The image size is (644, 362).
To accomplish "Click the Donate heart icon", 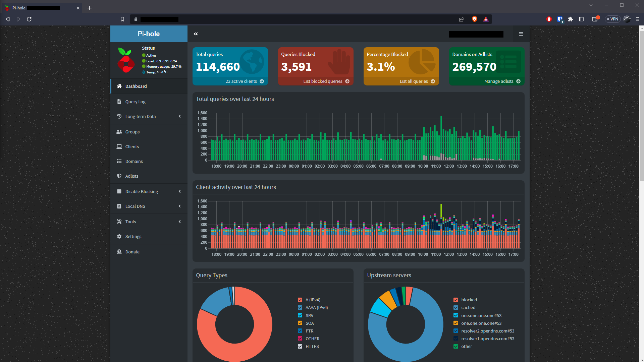I will (119, 252).
